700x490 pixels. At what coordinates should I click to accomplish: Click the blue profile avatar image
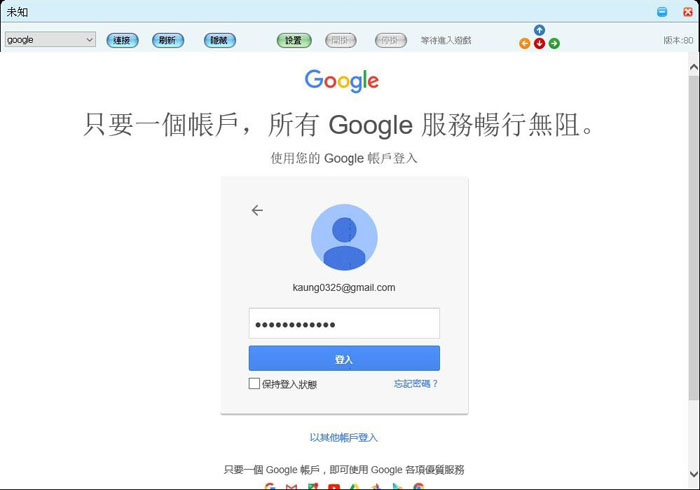tap(344, 237)
